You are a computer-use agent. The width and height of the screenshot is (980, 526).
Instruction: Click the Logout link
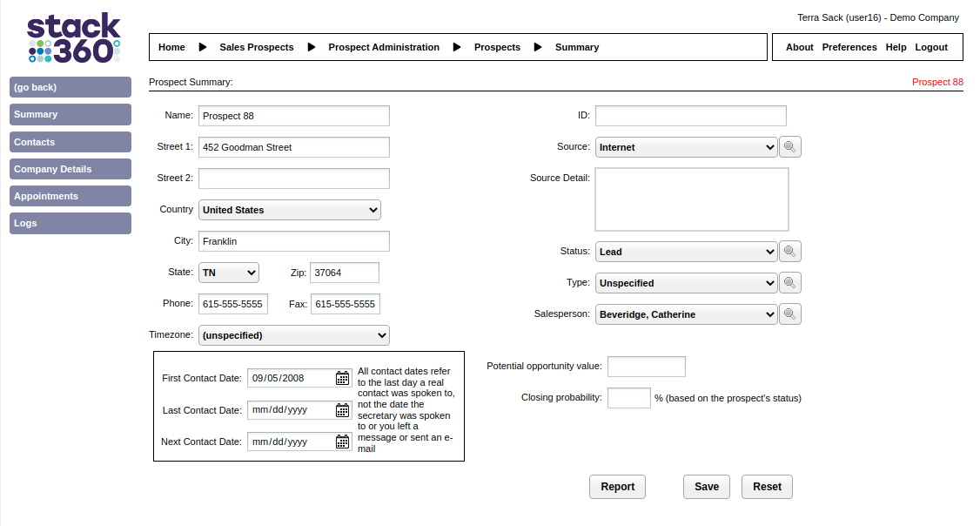point(931,47)
